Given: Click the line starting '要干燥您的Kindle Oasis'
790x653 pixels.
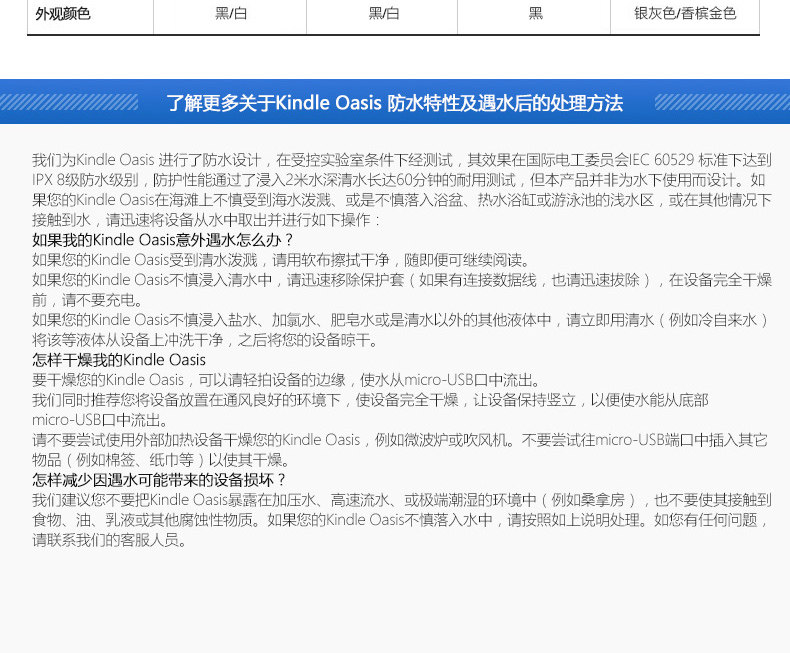Looking at the screenshot, I should tap(287, 380).
